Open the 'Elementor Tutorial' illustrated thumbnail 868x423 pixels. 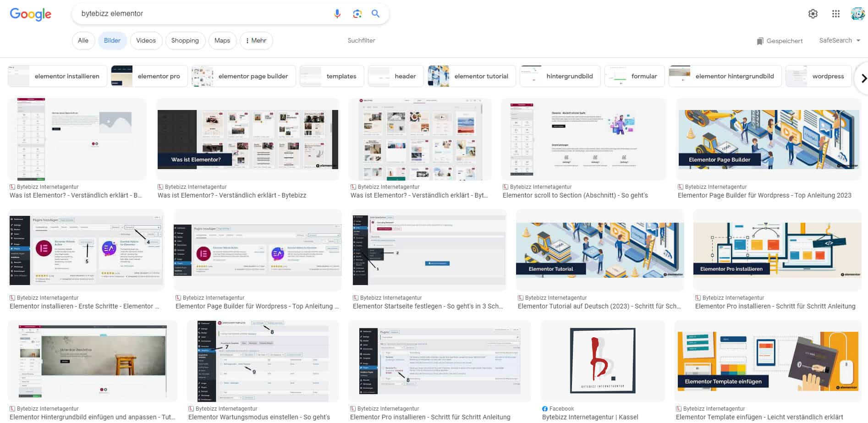[x=600, y=250]
